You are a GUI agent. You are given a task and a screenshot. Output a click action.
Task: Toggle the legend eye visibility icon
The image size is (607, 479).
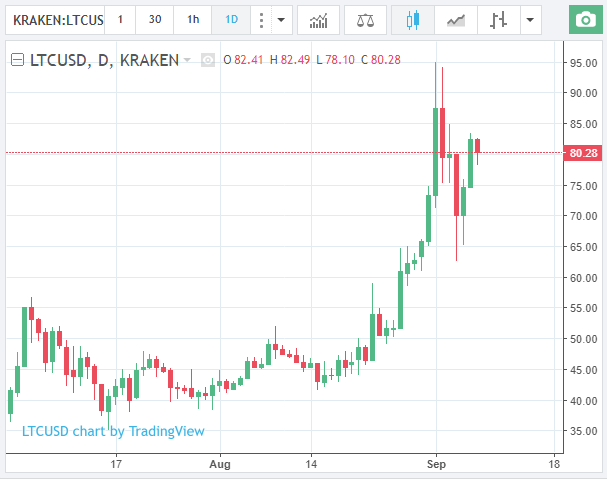point(208,60)
